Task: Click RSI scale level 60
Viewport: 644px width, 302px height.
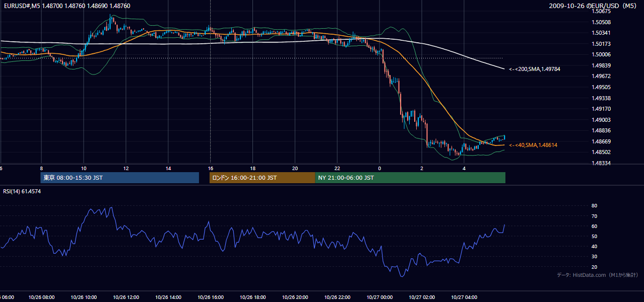Action: pos(594,226)
